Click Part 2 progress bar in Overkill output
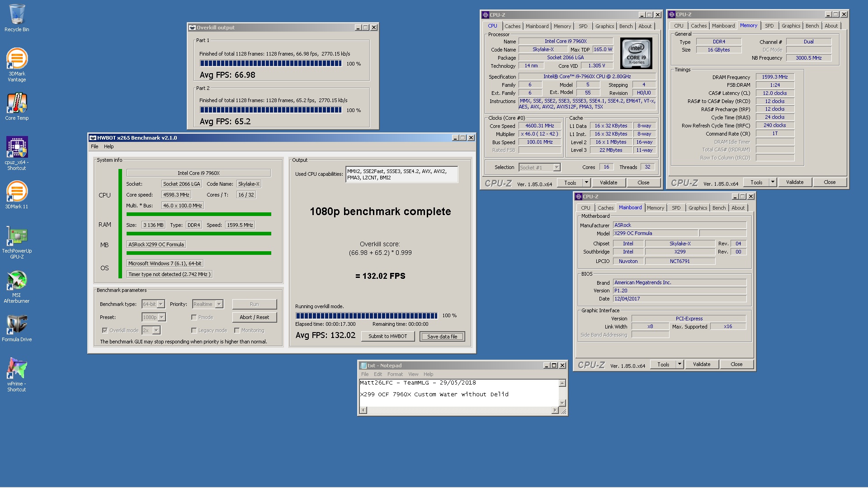868x488 pixels. [271, 110]
